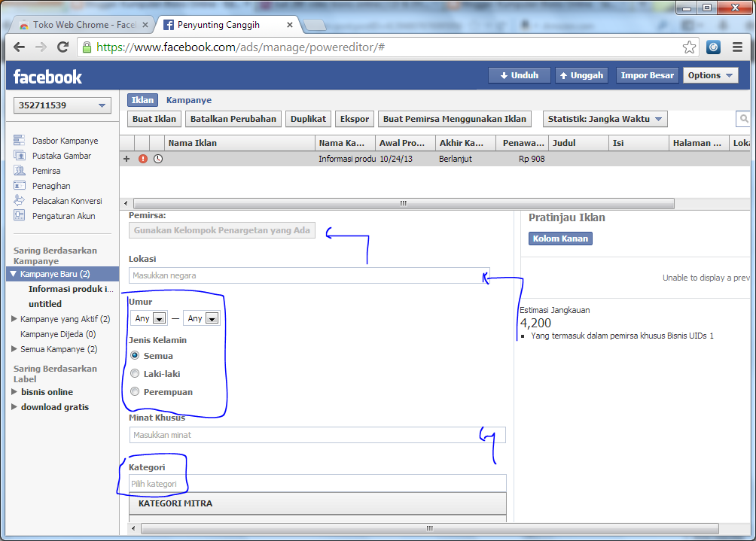Click Batalkan Perubahan button

pyautogui.click(x=233, y=119)
